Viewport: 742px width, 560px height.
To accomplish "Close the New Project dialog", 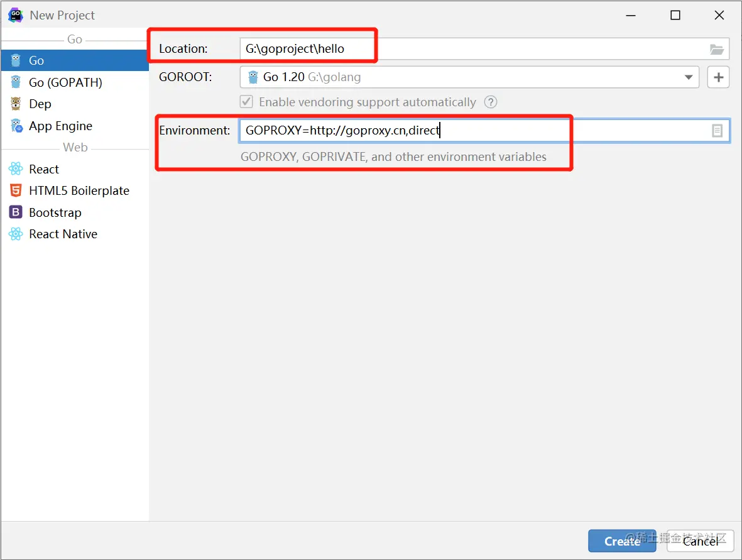I will coord(719,15).
